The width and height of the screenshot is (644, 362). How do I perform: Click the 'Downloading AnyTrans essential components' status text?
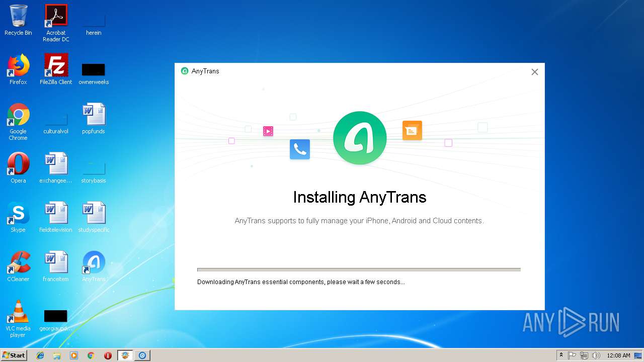tap(301, 282)
